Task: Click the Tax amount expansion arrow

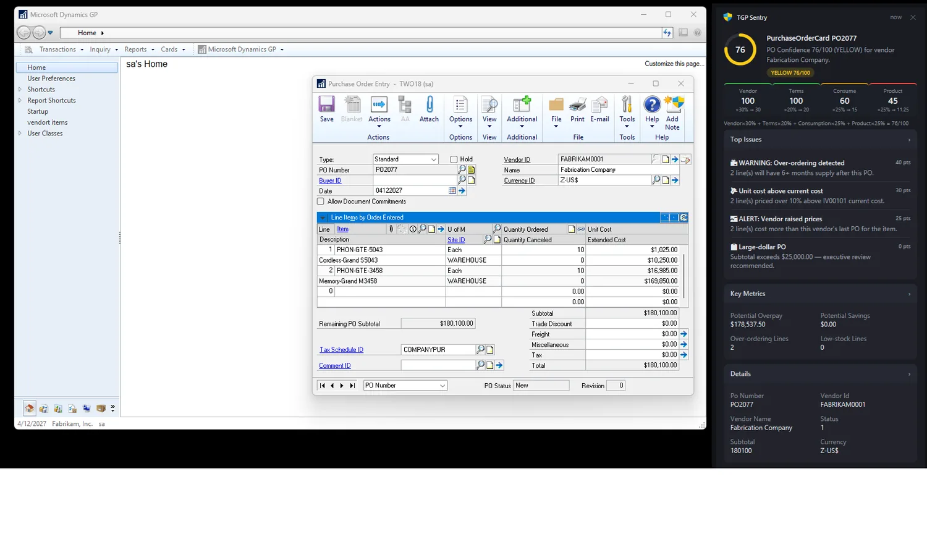Action: coord(684,355)
